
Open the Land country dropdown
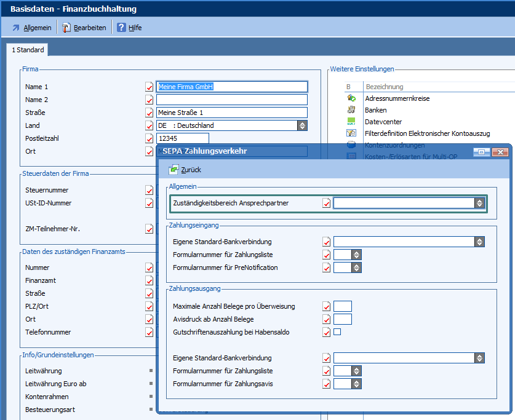click(x=302, y=125)
